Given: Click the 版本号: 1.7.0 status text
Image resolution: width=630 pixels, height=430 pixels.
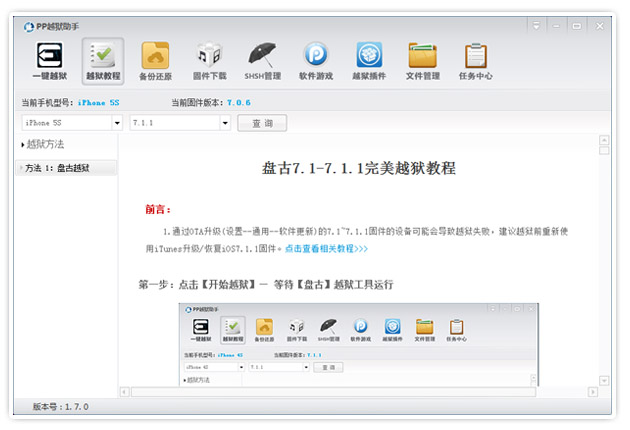Looking at the screenshot, I should (61, 407).
